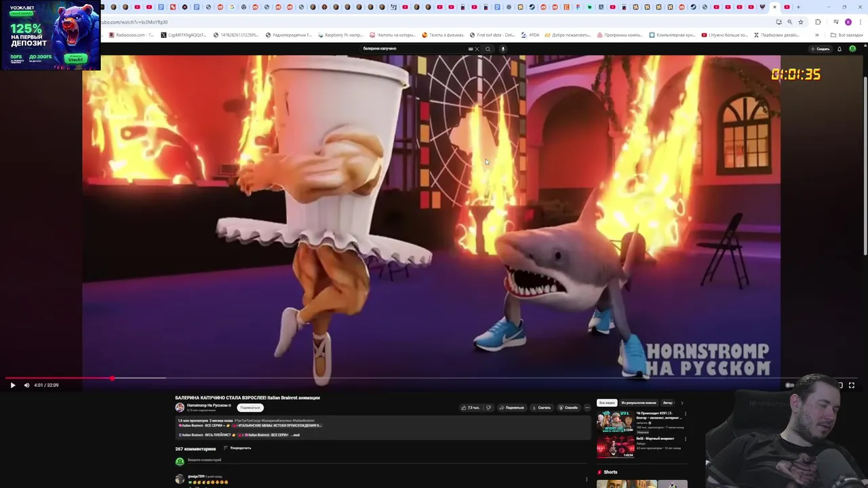868x488 pixels.
Task: Open the zoom magnifier icon in address bar
Action: (789, 22)
